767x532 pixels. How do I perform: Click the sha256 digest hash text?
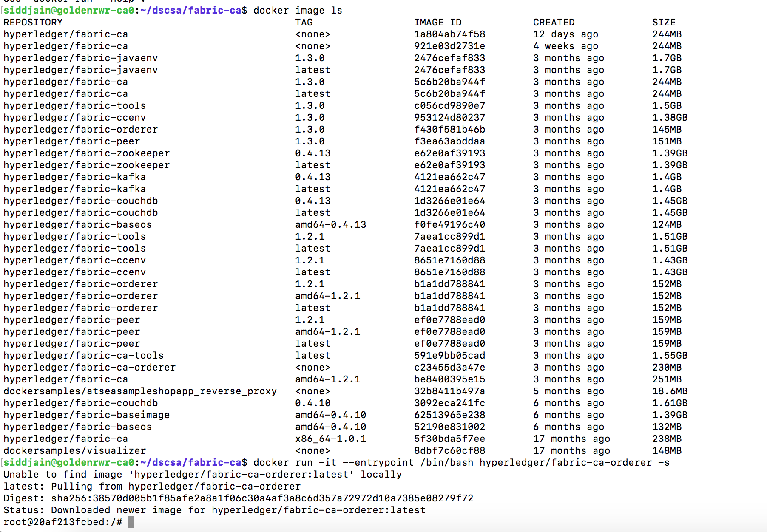coord(262,498)
